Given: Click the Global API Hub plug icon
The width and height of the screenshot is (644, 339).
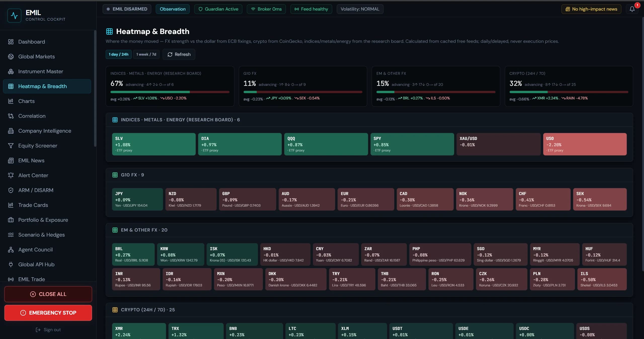Looking at the screenshot, I should coord(11,265).
